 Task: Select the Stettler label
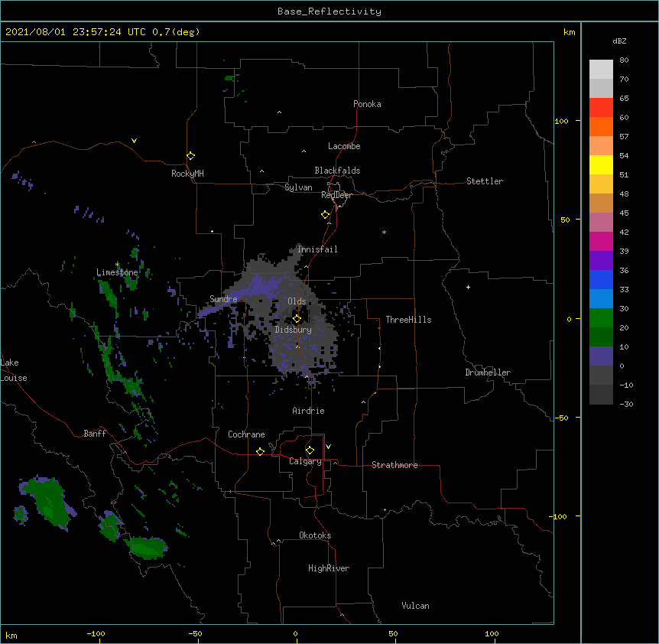coord(485,181)
